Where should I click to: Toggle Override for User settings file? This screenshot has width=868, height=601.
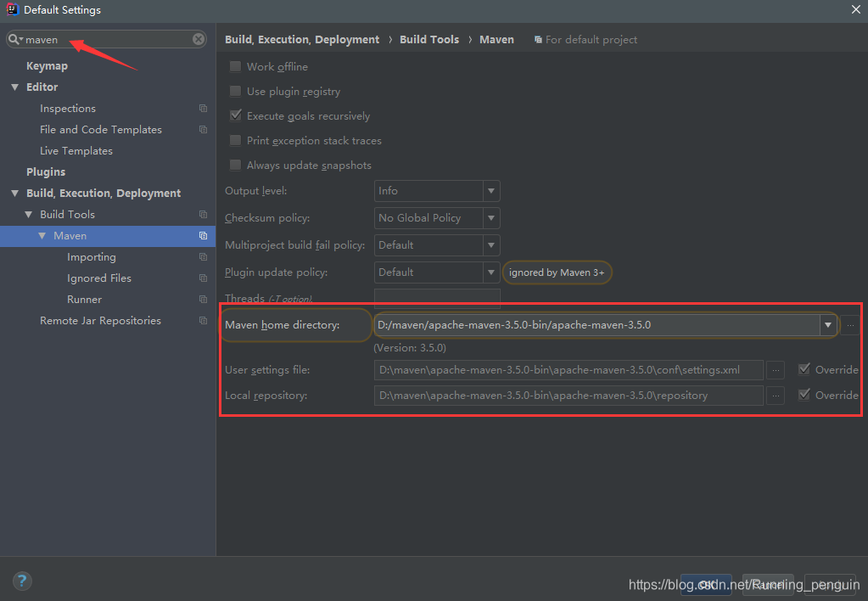pos(804,369)
